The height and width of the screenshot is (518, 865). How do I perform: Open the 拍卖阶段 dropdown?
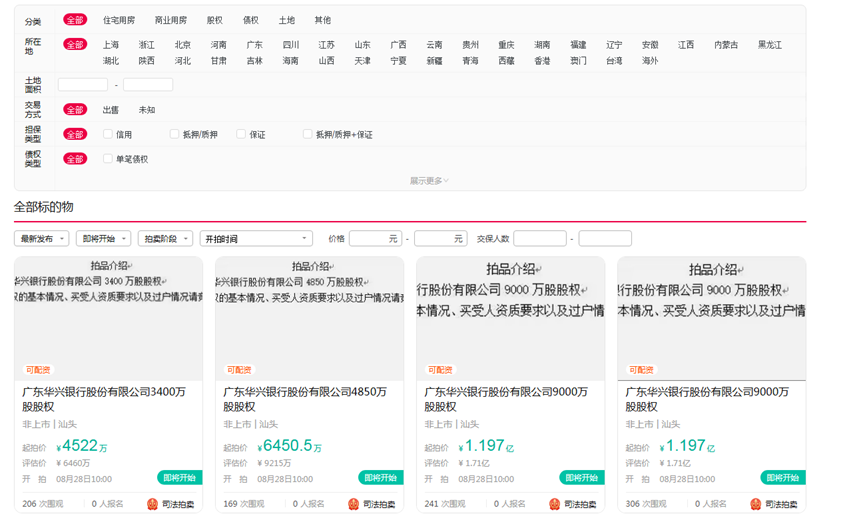click(x=165, y=239)
